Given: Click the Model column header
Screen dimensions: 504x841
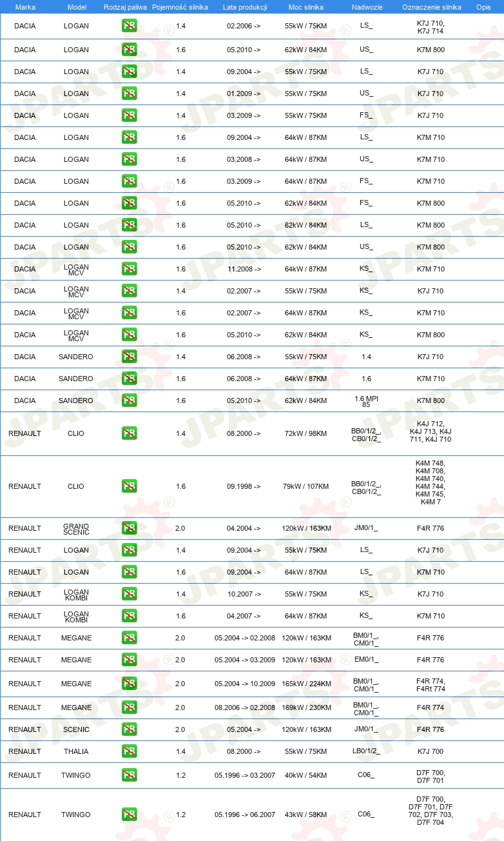Looking at the screenshot, I should tap(77, 8).
